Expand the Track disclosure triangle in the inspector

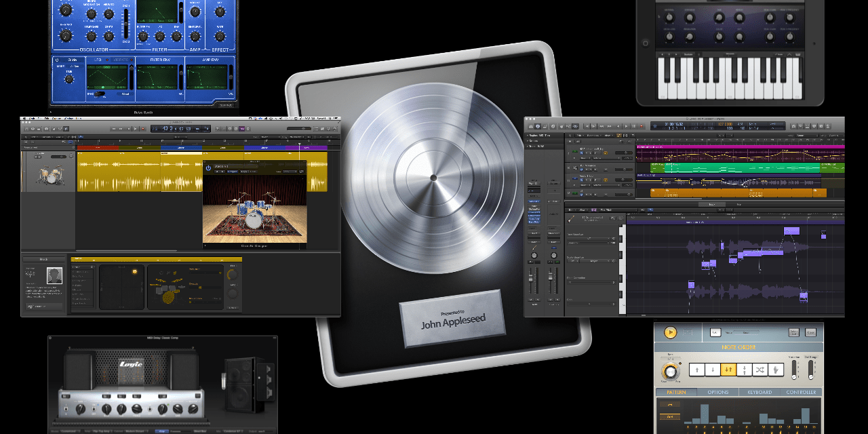pyautogui.click(x=528, y=146)
